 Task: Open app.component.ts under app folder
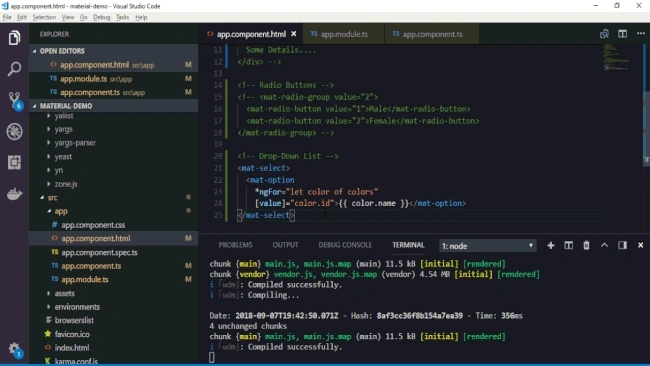pos(113,266)
